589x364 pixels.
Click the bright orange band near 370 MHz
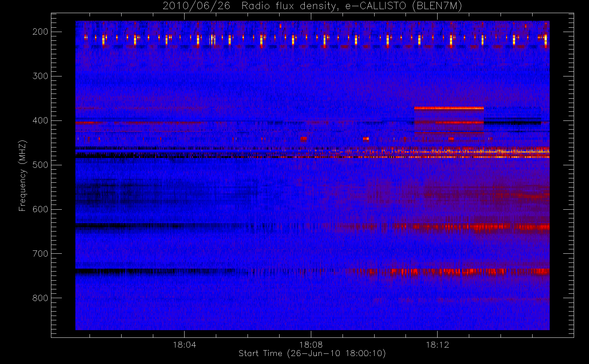(x=449, y=108)
